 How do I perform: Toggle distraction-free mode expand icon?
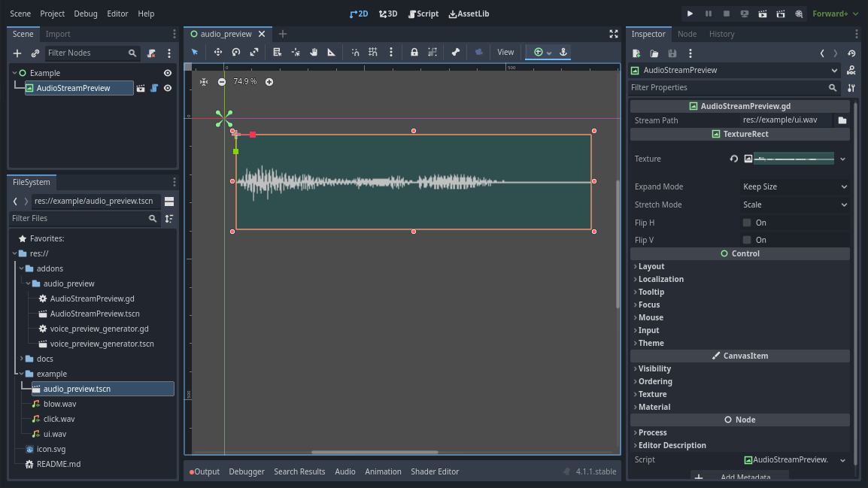pos(613,34)
